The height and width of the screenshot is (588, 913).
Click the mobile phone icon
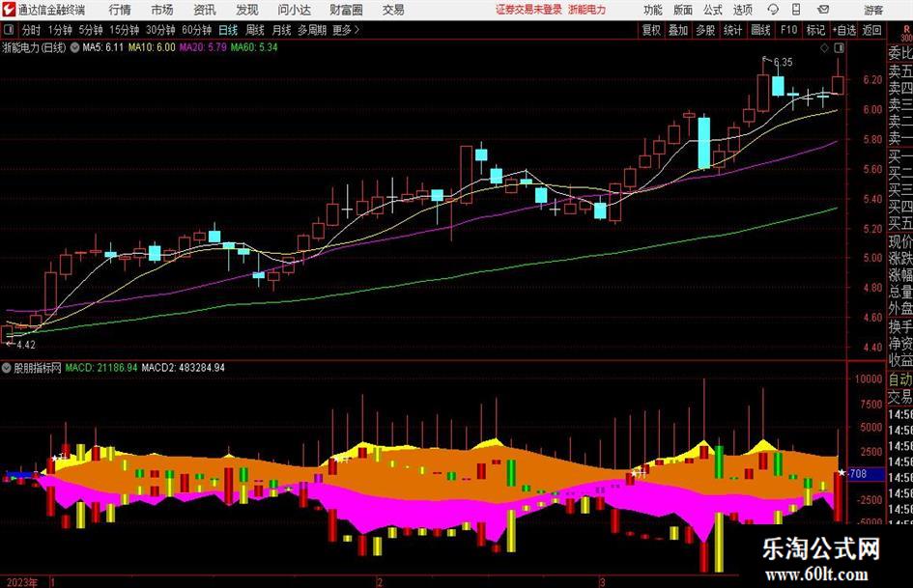coord(796,10)
